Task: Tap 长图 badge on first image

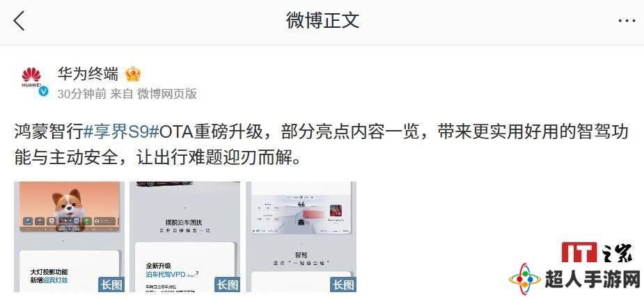Action: coord(111,284)
